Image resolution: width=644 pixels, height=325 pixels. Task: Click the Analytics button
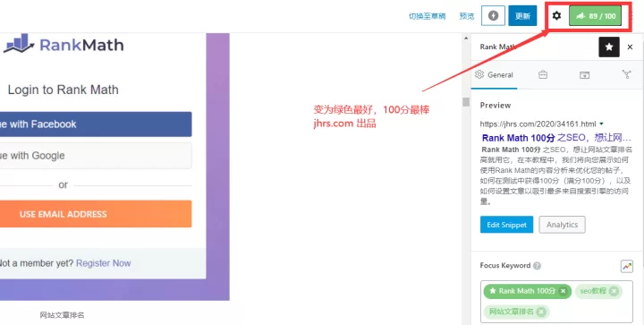tap(563, 225)
